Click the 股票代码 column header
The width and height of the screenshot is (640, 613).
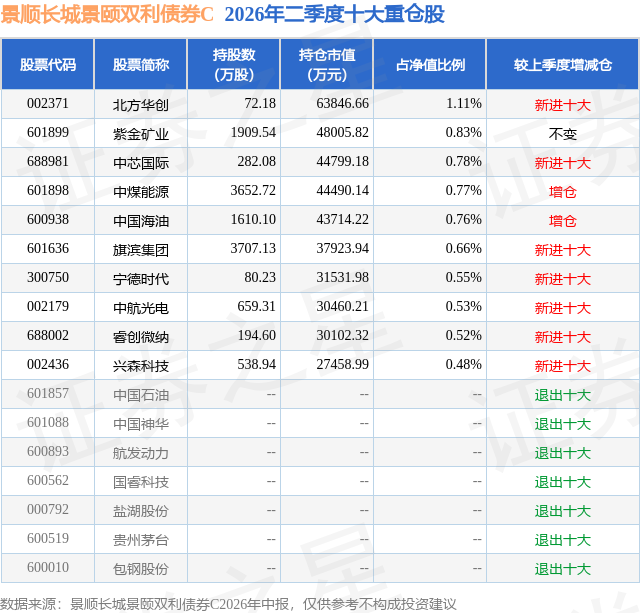point(48,64)
